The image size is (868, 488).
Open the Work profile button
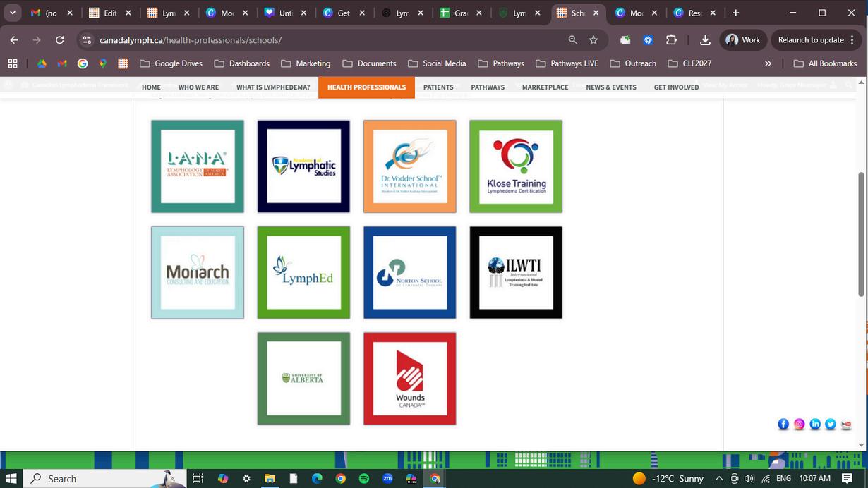pyautogui.click(x=744, y=40)
